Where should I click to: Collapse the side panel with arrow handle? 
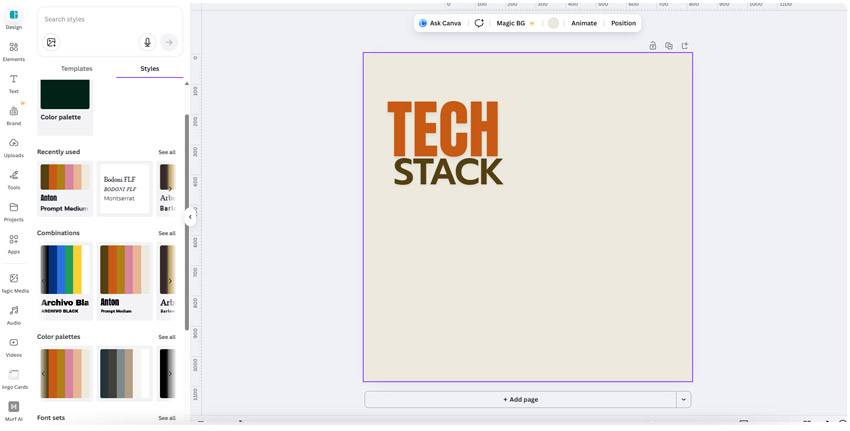[190, 217]
